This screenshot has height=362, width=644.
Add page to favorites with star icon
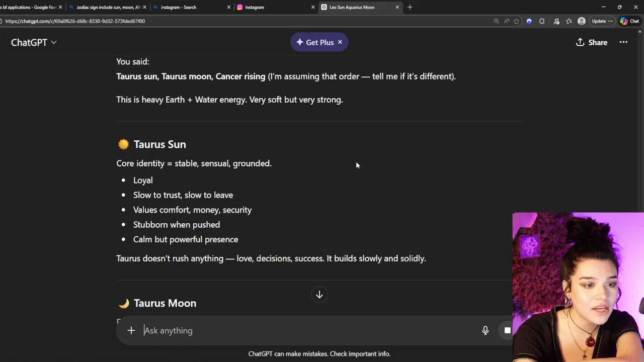[516, 21]
